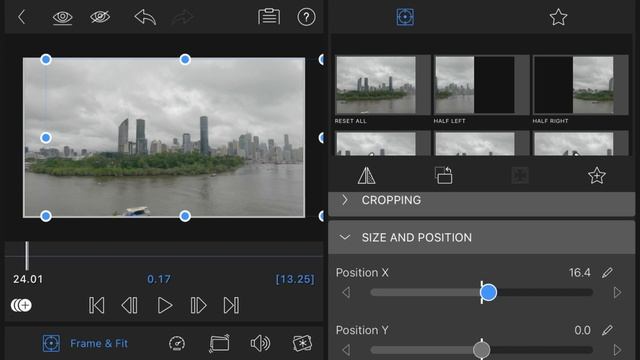
Task: Click the bottom-left resize handle
Action: (x=46, y=216)
